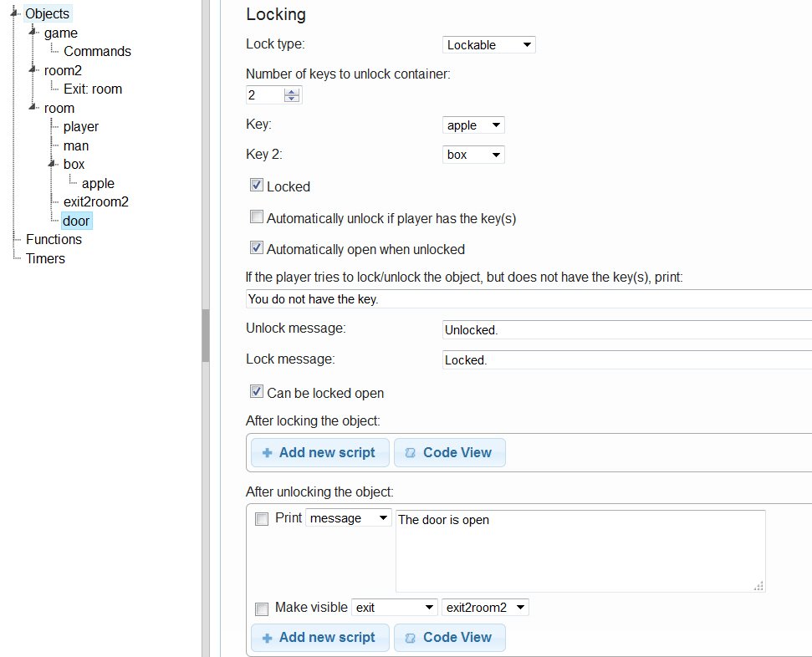Select the apple object in tree
The width and height of the screenshot is (812, 657).
[98, 183]
